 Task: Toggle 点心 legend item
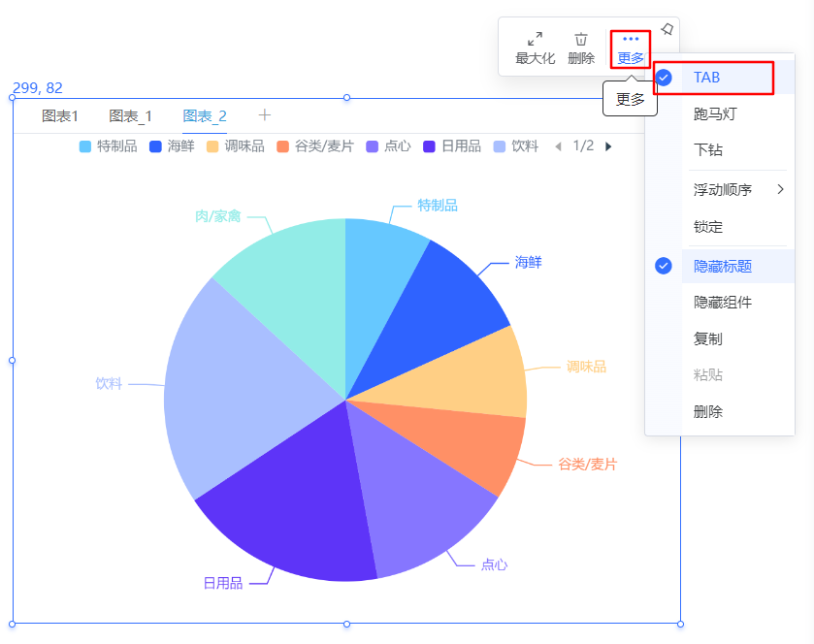[x=388, y=146]
